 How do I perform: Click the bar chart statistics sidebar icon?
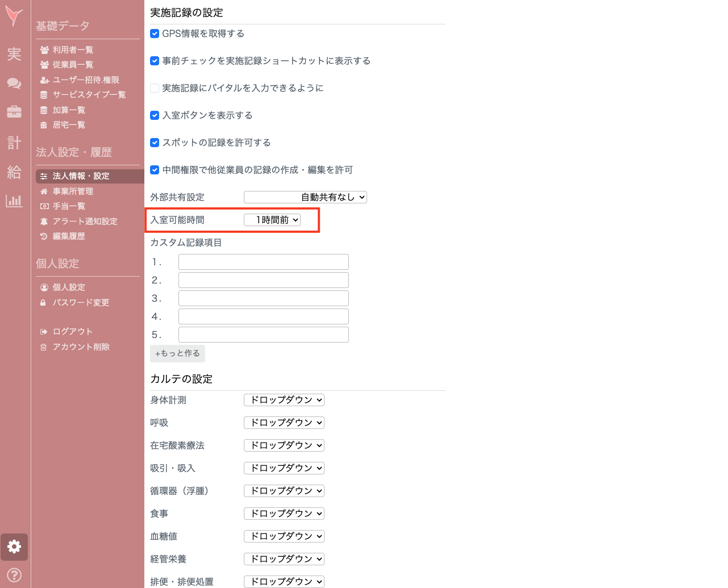[14, 201]
